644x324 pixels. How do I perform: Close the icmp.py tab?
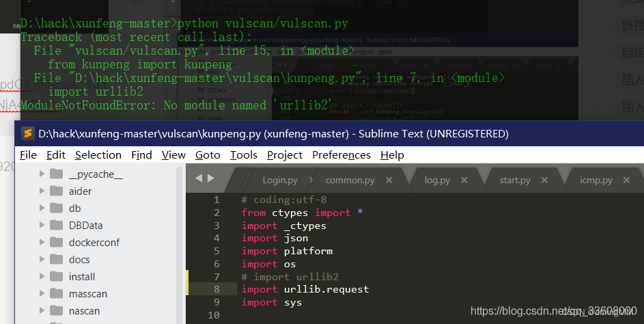point(626,180)
